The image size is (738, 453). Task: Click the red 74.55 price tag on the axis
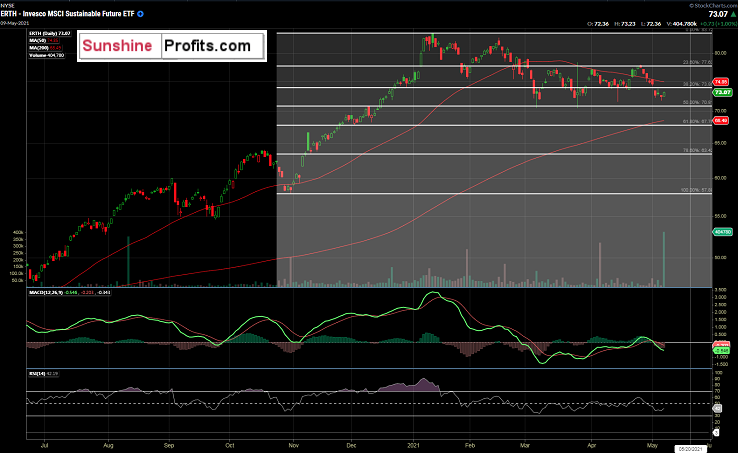721,82
